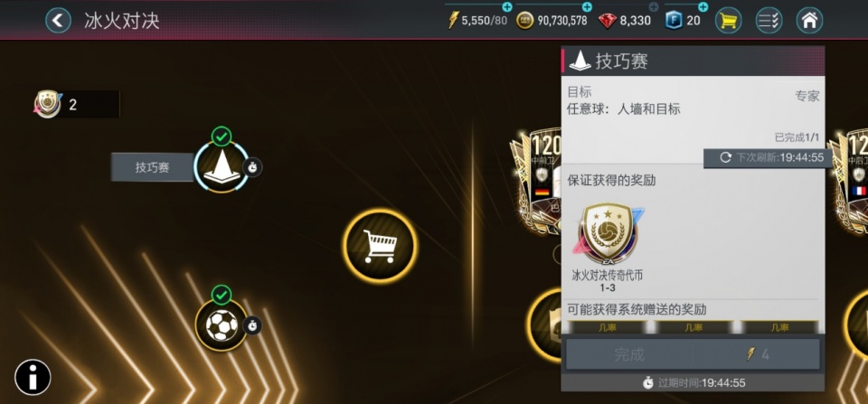Add more energy with plus button
Image resolution: width=868 pixels, height=404 pixels.
click(507, 6)
